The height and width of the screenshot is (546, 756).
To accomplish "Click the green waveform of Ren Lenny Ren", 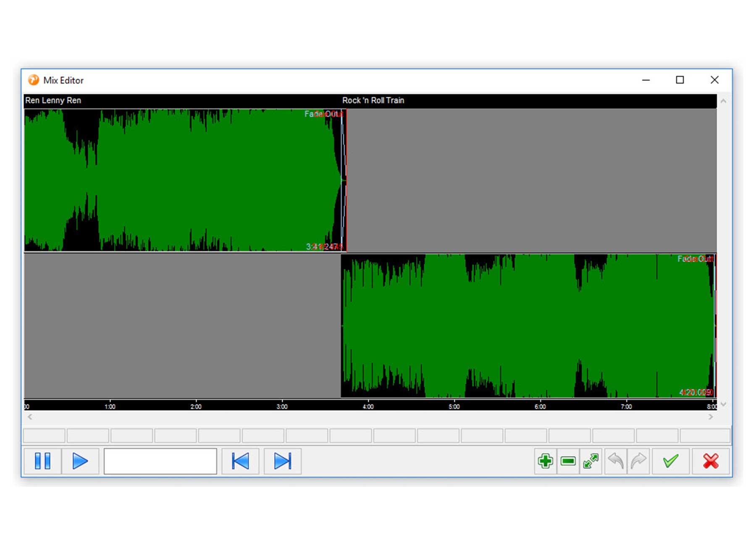I will coord(182,180).
